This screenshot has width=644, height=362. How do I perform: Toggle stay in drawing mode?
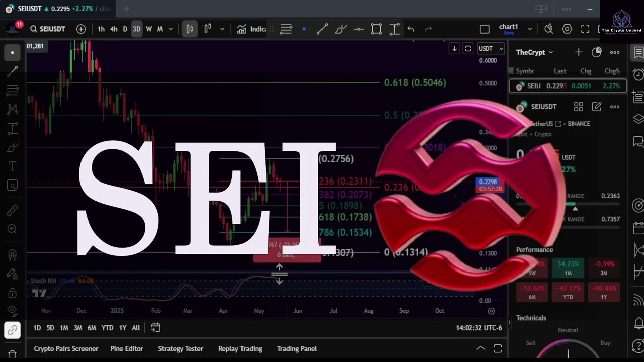pos(12,274)
